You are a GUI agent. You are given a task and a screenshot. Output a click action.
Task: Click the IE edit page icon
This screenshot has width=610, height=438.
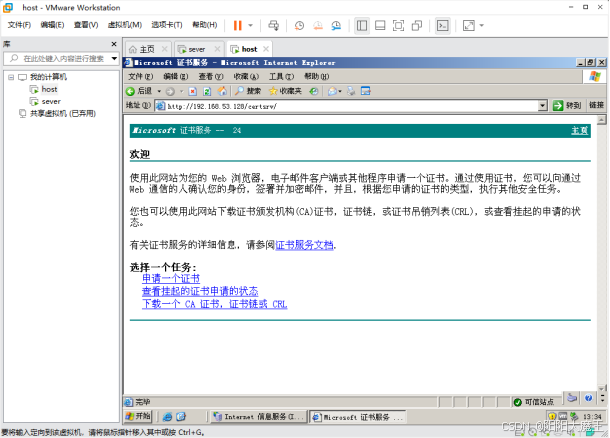(366, 91)
